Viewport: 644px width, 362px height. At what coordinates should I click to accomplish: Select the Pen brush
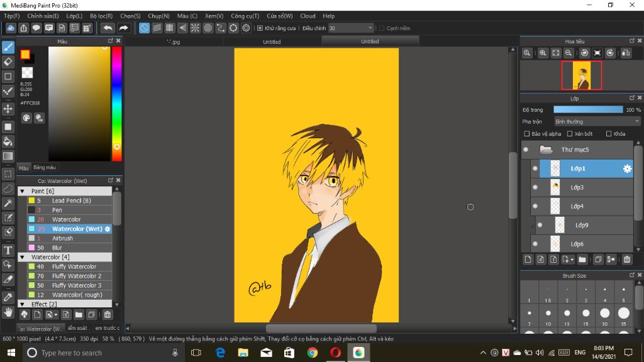(x=70, y=210)
